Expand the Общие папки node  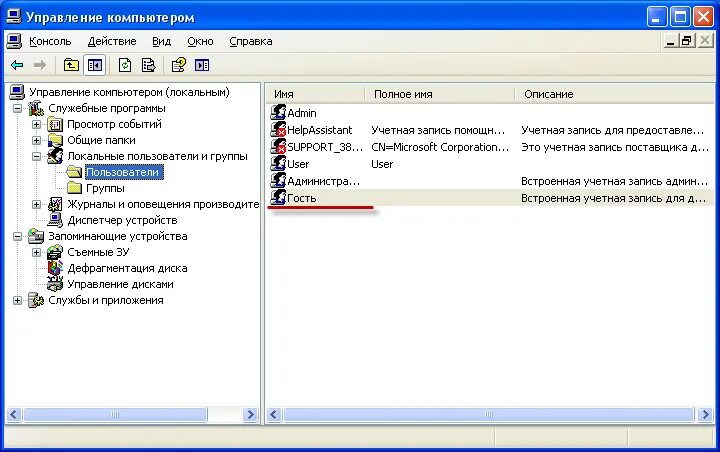[x=36, y=140]
